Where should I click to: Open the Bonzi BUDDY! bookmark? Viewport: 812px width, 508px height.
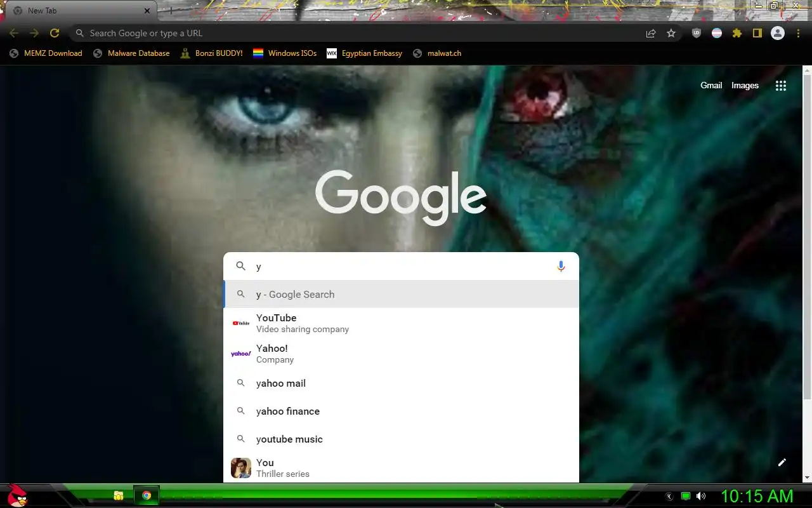pyautogui.click(x=211, y=53)
